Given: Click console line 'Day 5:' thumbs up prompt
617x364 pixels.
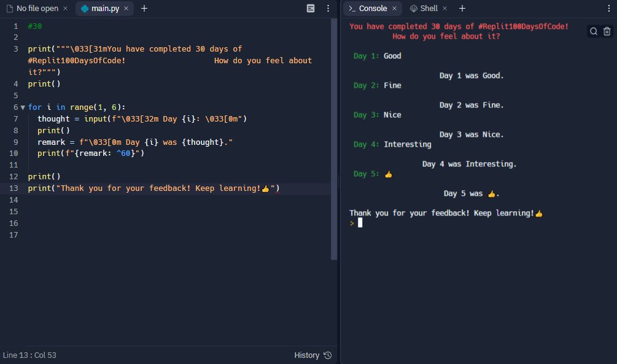Looking at the screenshot, I should pos(373,174).
